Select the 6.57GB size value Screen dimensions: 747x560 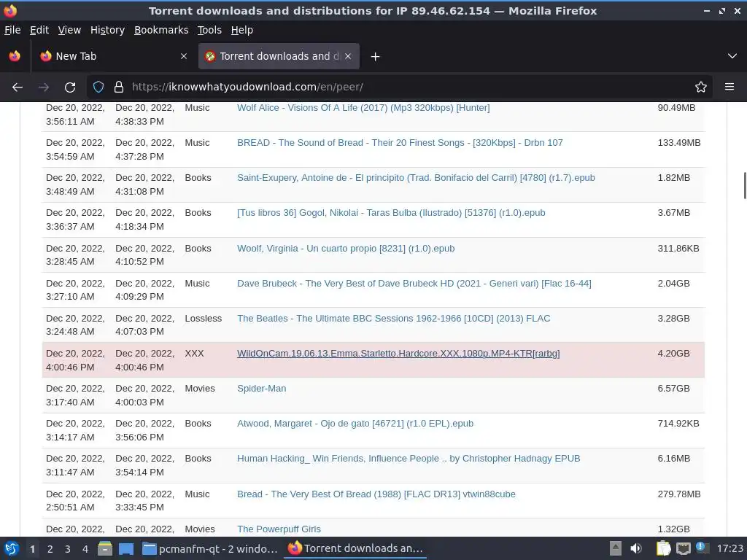click(x=673, y=389)
